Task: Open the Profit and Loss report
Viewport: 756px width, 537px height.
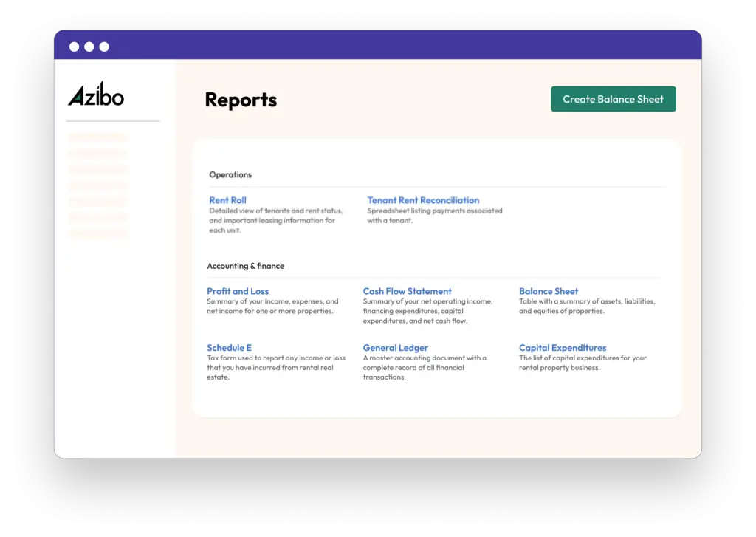Action: pyautogui.click(x=238, y=291)
